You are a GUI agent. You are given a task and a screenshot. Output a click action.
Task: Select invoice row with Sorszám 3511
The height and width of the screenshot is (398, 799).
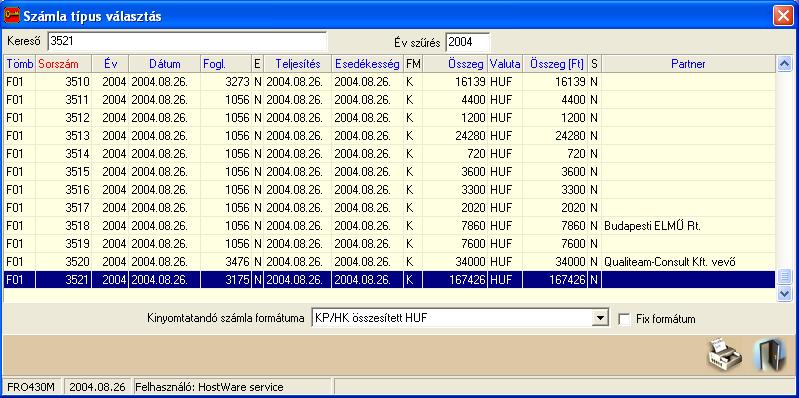(389, 100)
